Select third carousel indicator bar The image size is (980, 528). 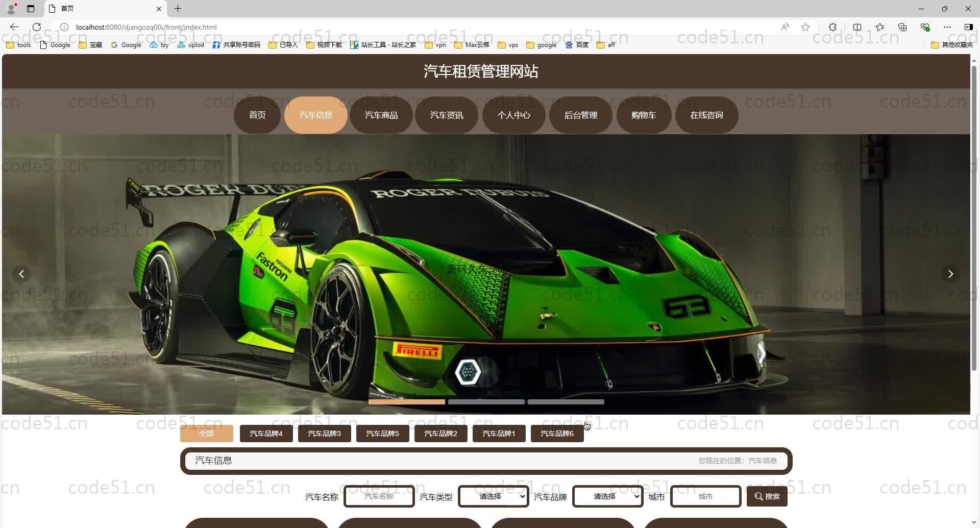(x=566, y=402)
